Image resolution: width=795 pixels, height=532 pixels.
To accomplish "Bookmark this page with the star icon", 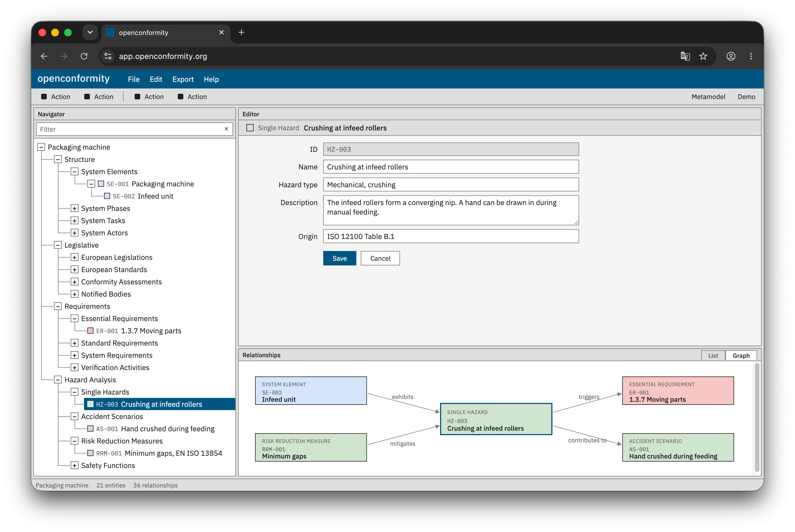I will pyautogui.click(x=703, y=56).
